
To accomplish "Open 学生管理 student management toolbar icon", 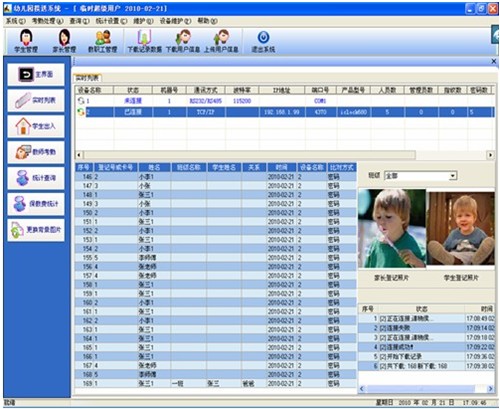I will coord(26,41).
